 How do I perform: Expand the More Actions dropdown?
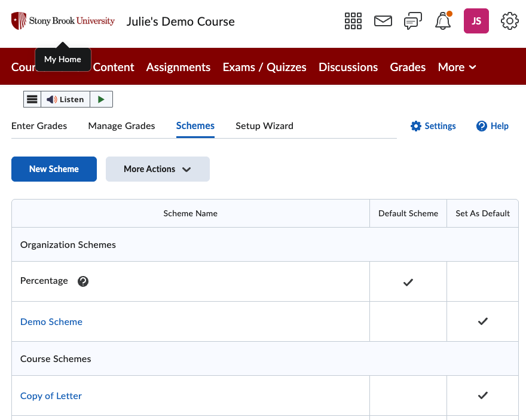coord(158,169)
